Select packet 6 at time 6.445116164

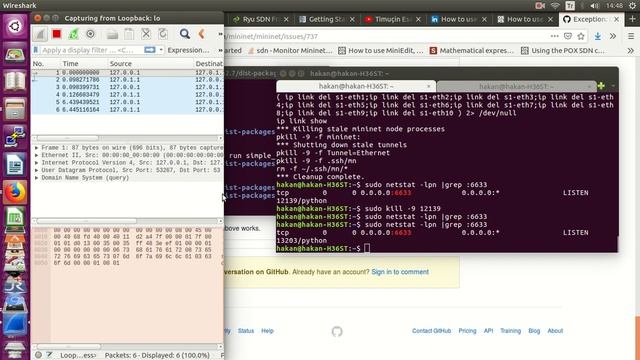coord(127,110)
